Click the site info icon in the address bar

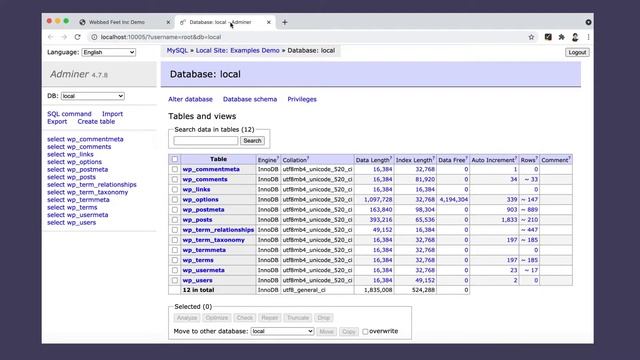tap(94, 37)
